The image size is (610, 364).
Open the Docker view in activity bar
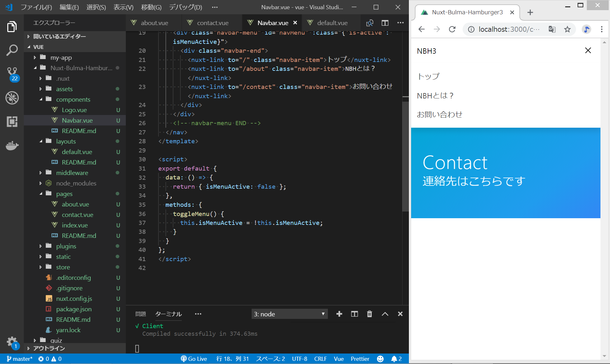click(x=12, y=145)
